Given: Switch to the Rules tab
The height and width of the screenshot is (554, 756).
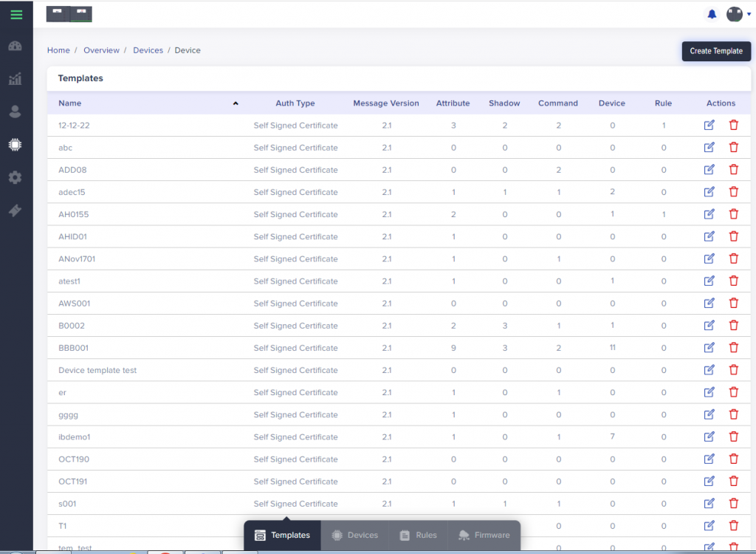Looking at the screenshot, I should tap(418, 536).
